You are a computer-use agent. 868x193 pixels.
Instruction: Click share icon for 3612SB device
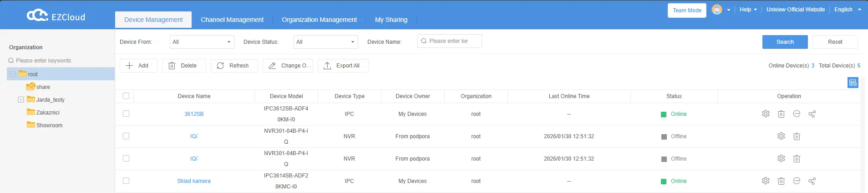[x=812, y=114]
